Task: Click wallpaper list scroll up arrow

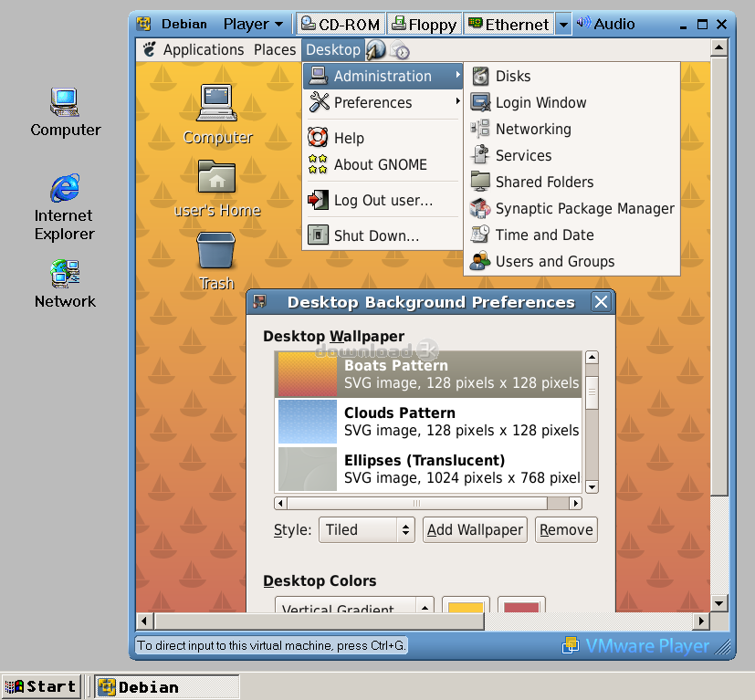Action: click(x=592, y=357)
